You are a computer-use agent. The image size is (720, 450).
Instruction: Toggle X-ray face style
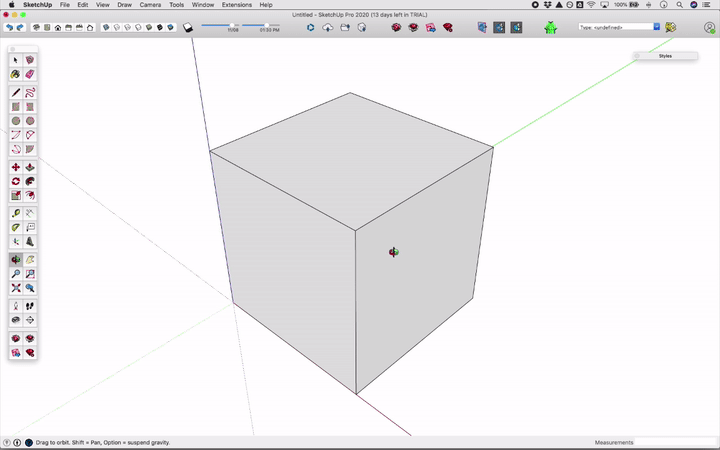coord(108,28)
